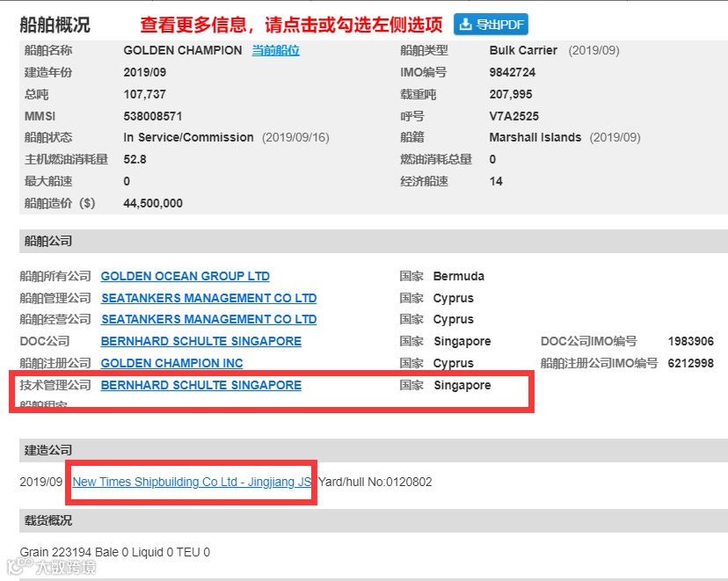Select the main engine fuel consumption 52.8
Image resolution: width=728 pixels, height=581 pixels.
click(x=135, y=160)
